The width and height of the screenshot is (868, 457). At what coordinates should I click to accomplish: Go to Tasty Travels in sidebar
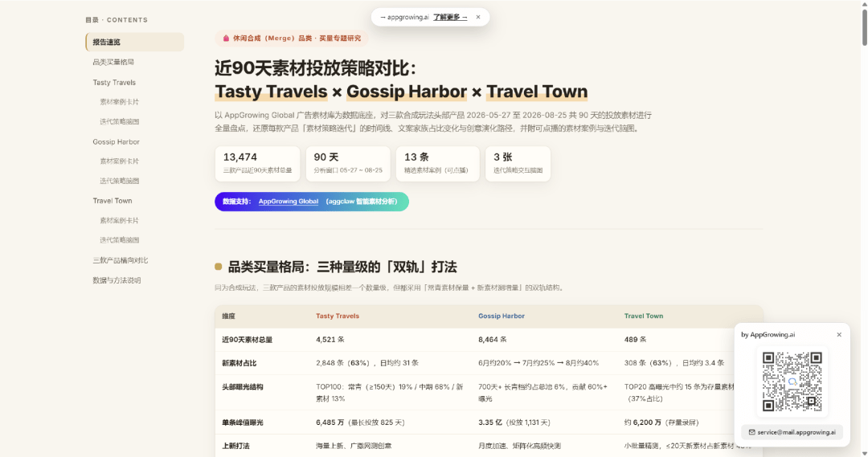pos(114,83)
